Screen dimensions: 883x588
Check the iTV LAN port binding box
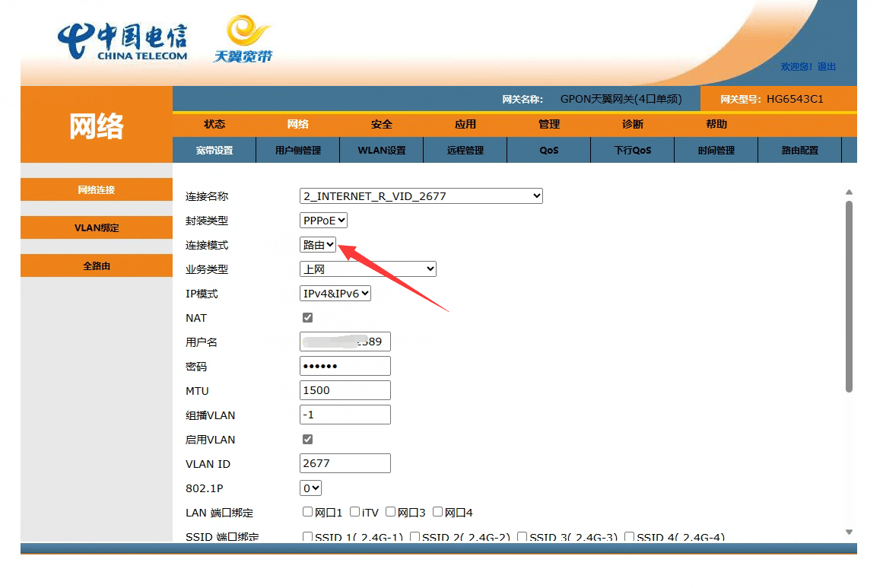point(355,512)
